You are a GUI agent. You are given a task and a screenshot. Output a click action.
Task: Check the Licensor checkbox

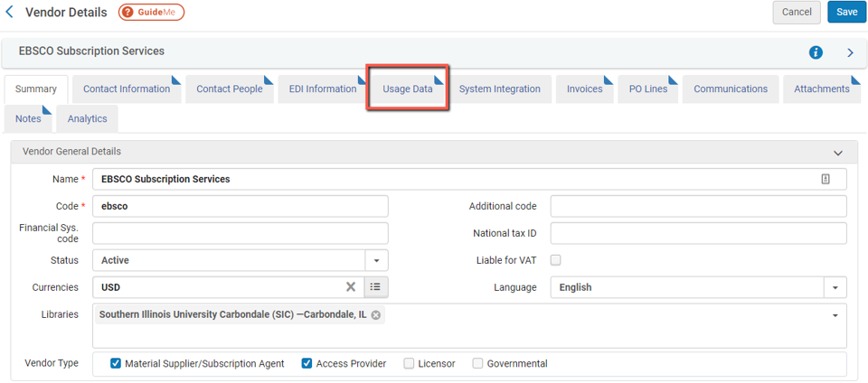(409, 364)
